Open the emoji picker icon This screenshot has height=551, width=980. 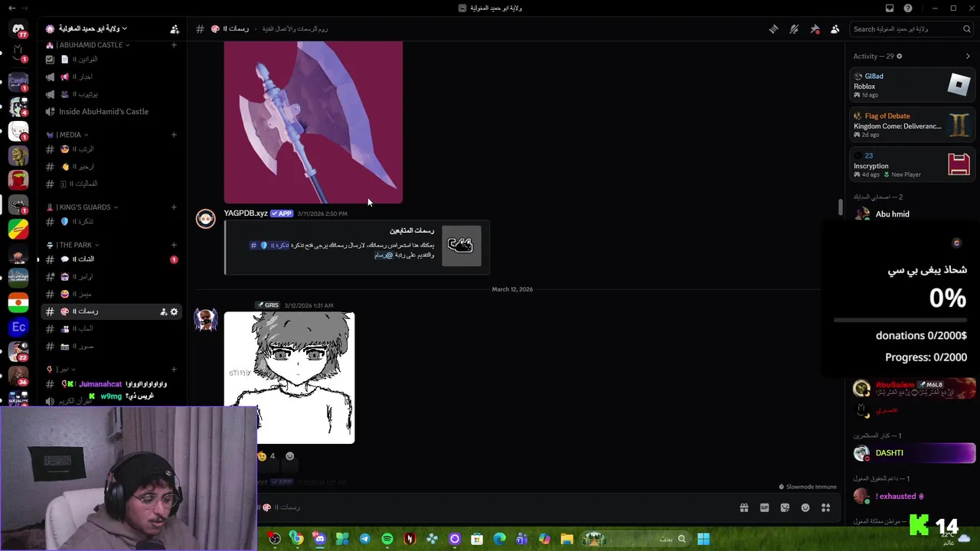coord(805,507)
